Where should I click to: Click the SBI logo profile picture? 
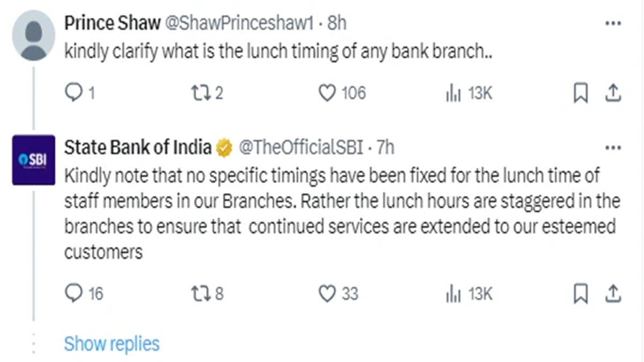[x=33, y=160]
